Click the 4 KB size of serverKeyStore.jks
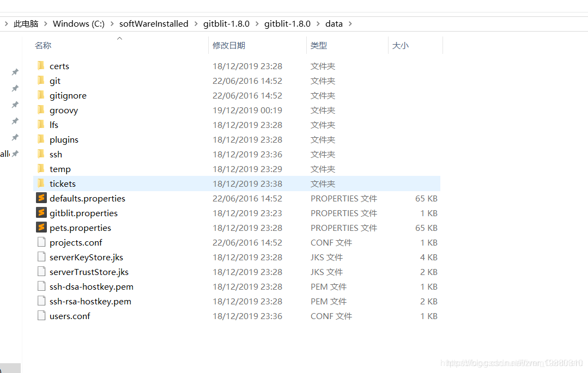 click(x=429, y=257)
